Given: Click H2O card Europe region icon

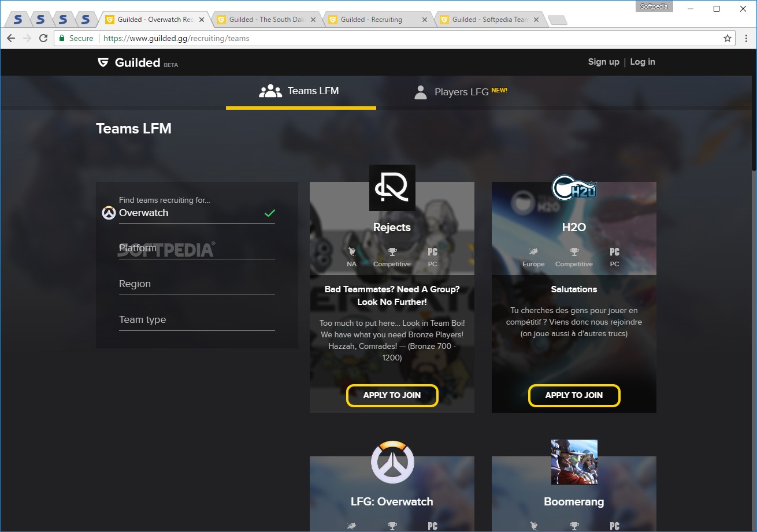Looking at the screenshot, I should pos(533,252).
